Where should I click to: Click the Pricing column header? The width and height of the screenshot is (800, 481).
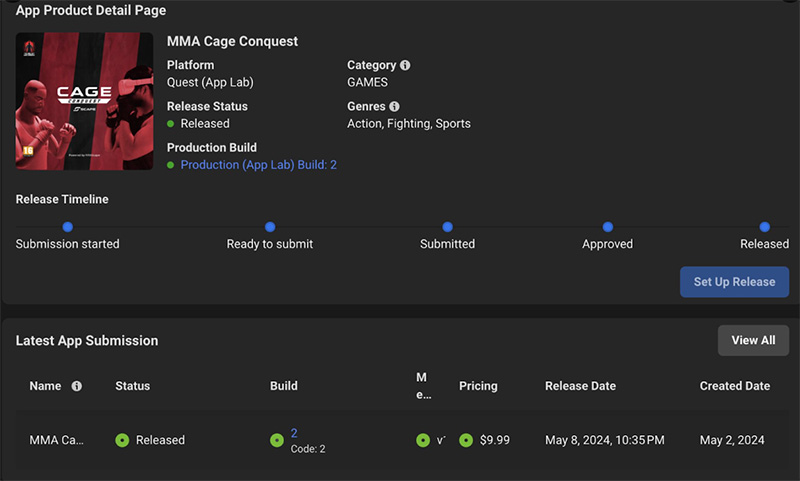click(478, 386)
